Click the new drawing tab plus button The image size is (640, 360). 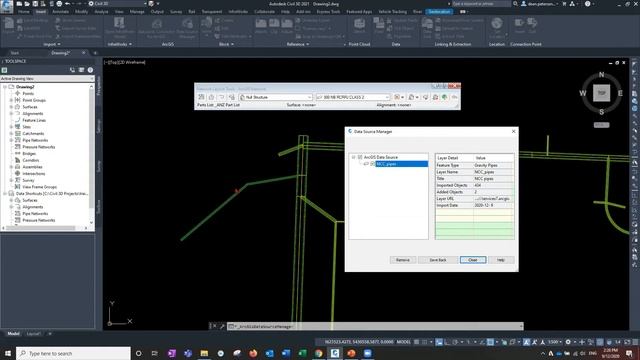(x=95, y=53)
